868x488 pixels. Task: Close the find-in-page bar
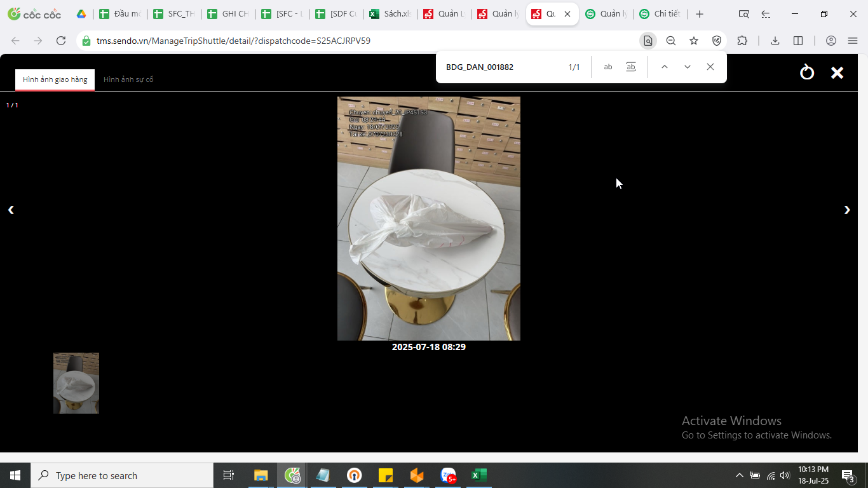click(710, 67)
